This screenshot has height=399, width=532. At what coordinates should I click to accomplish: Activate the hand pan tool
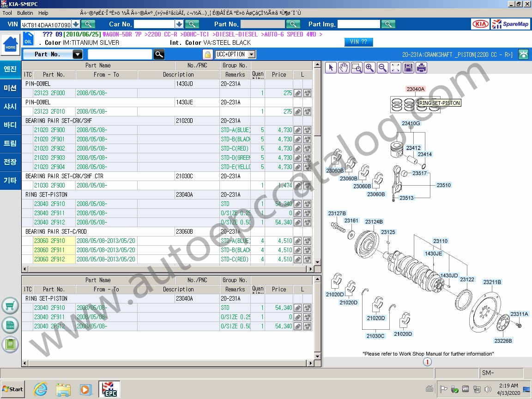(344, 68)
